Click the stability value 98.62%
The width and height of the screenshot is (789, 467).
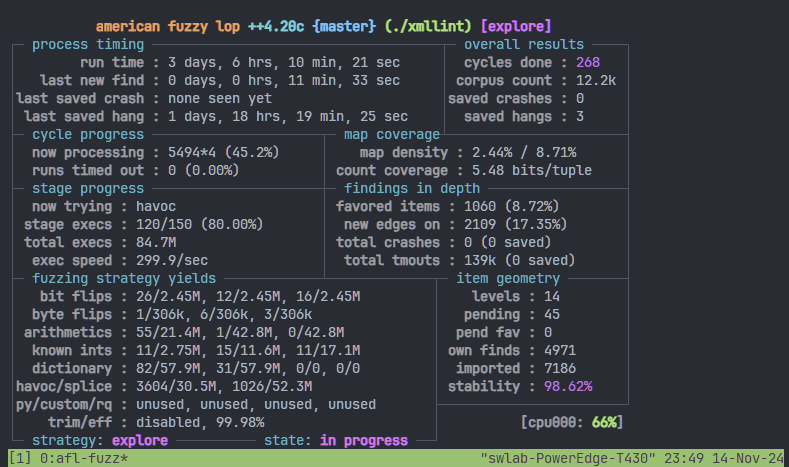(568, 386)
